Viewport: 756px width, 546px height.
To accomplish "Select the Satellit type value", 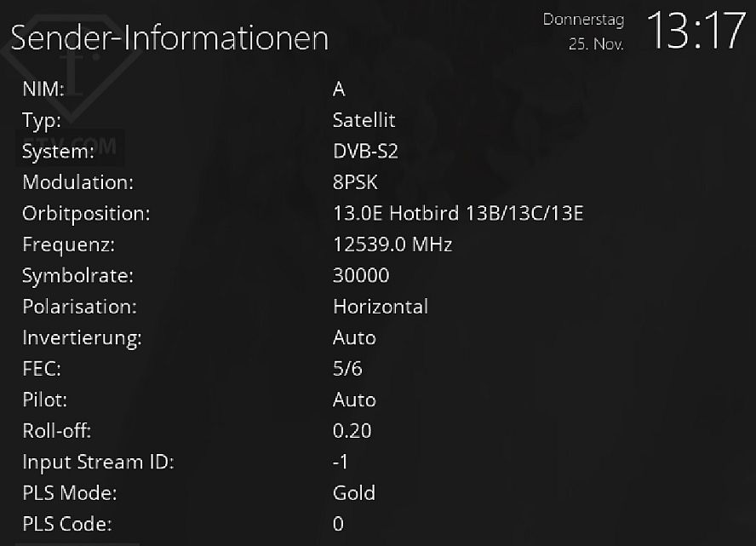I will (364, 121).
